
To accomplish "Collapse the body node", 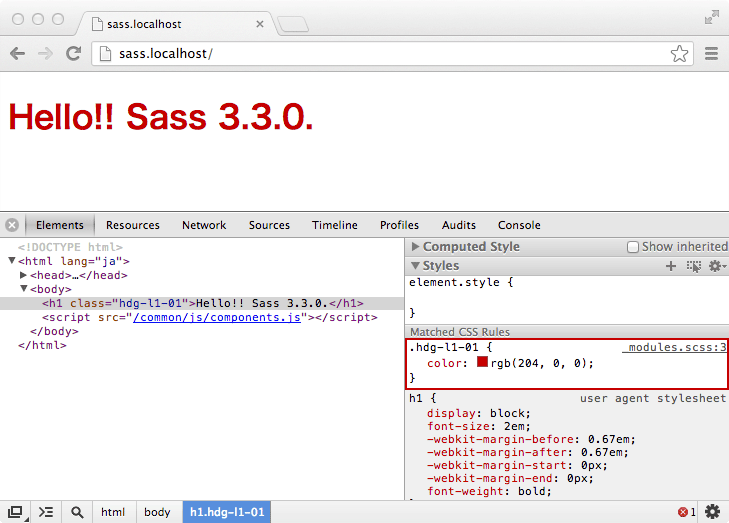I will point(24,289).
